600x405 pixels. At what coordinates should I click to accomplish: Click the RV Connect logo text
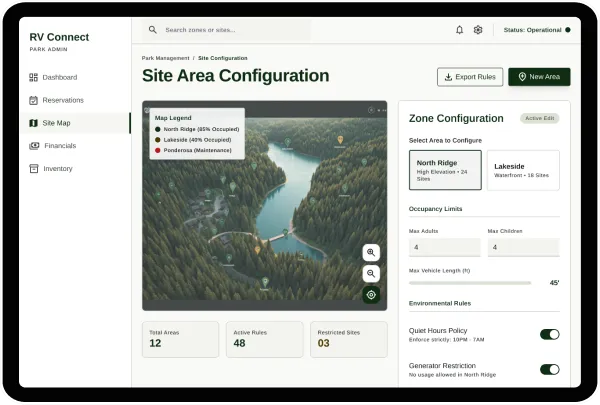click(59, 37)
